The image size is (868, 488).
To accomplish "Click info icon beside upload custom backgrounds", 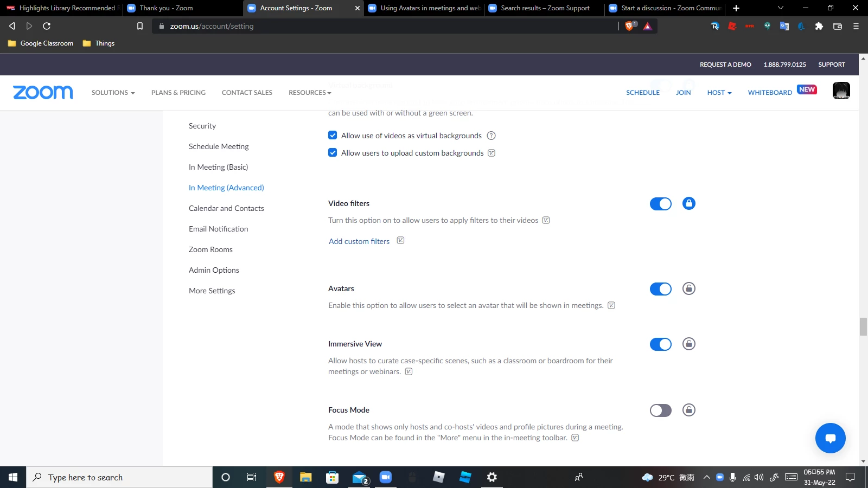I will point(492,153).
